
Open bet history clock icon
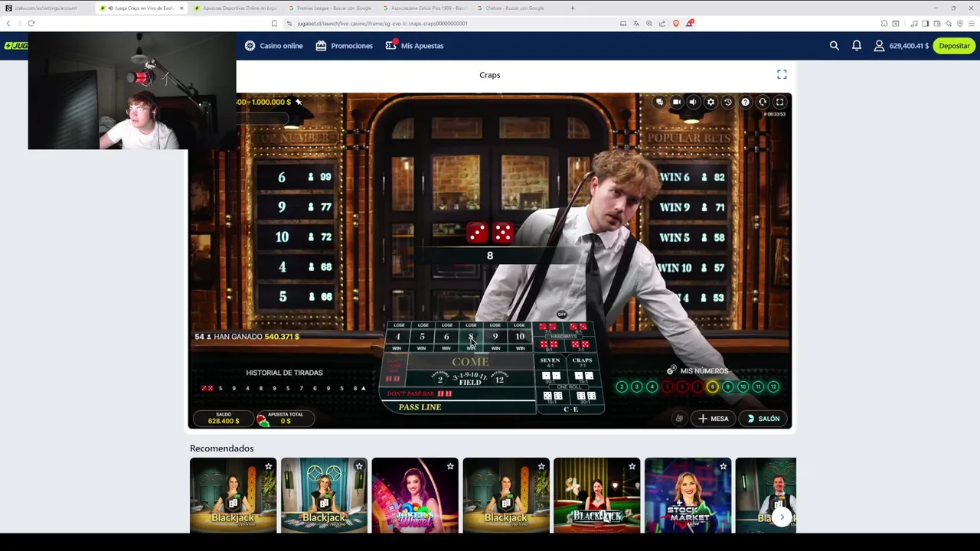point(728,102)
